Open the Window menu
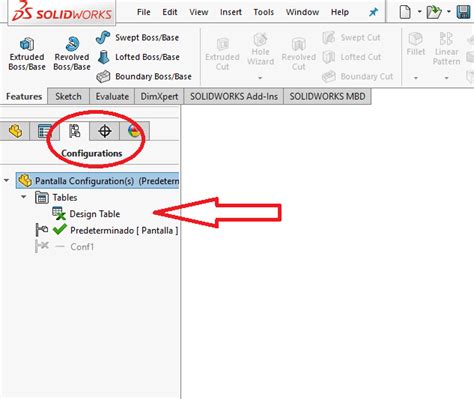 (302, 12)
